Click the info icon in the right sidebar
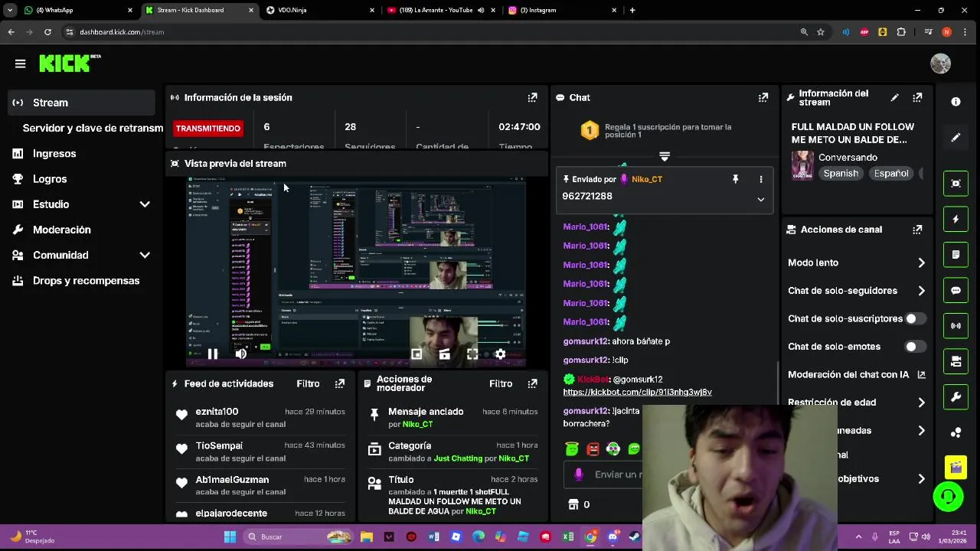The image size is (980, 551). coord(955,102)
